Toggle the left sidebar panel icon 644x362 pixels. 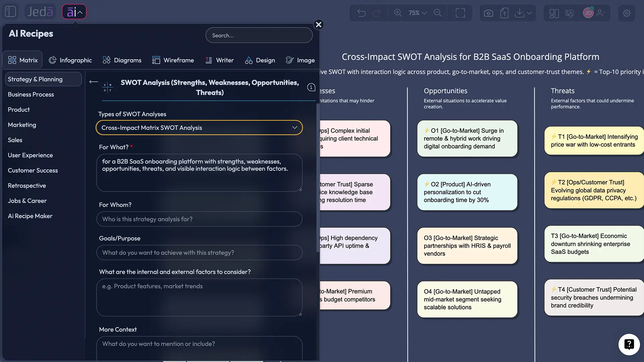coord(10,12)
